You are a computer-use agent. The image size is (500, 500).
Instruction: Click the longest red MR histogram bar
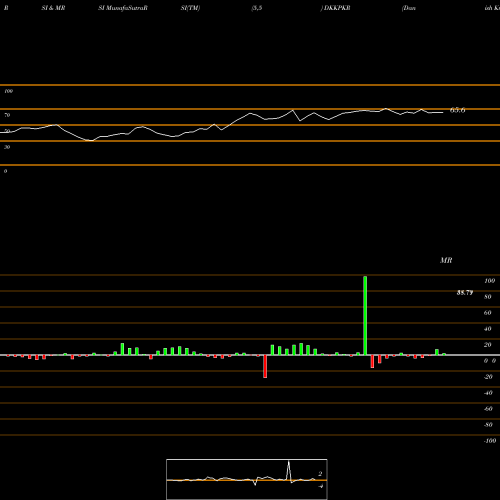265,366
